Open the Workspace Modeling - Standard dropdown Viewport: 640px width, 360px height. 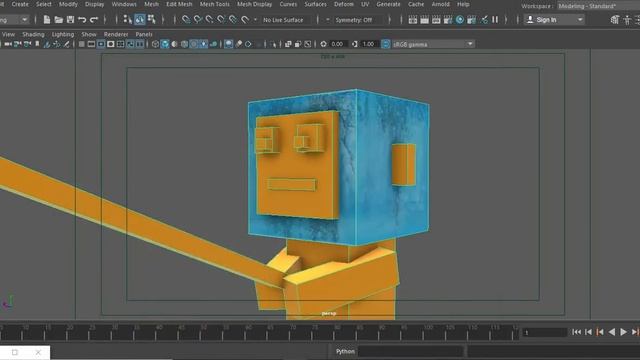598,6
